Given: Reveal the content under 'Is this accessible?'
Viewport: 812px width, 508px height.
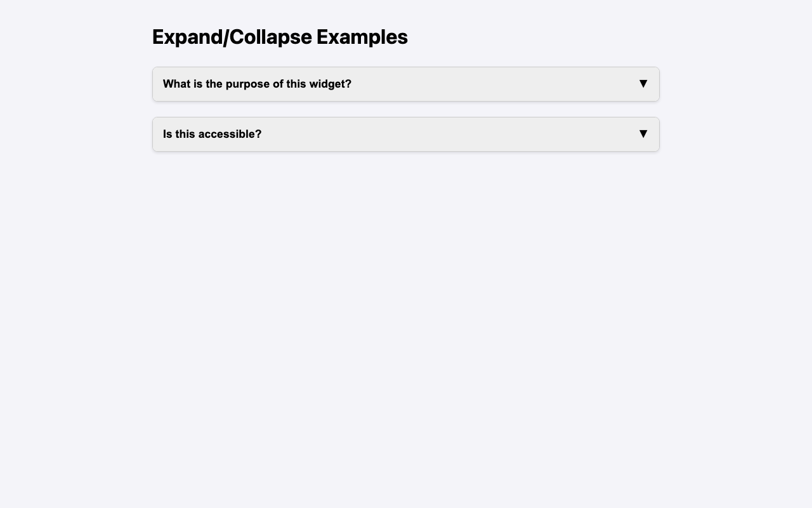Looking at the screenshot, I should tap(405, 134).
